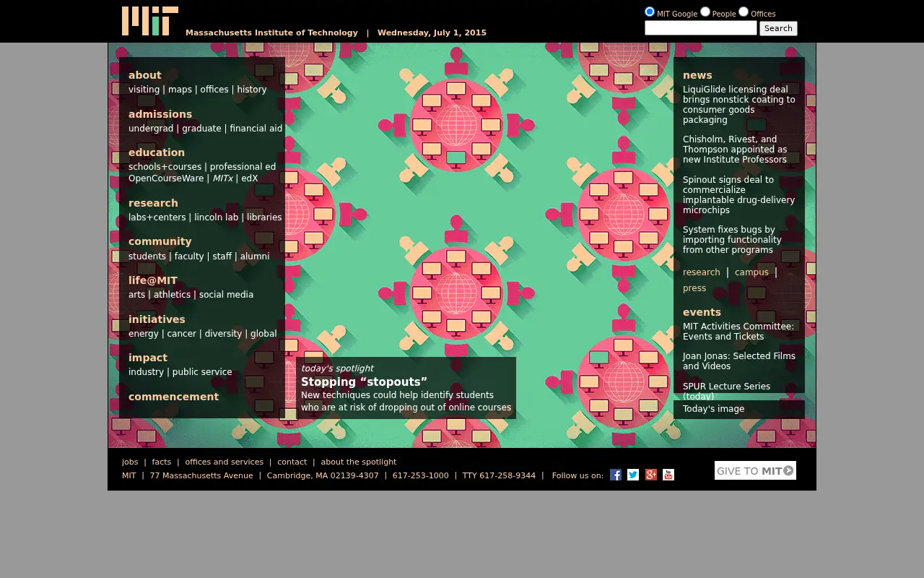Screen dimensions: 924x578
Task: Open the edX link
Action: pos(250,178)
